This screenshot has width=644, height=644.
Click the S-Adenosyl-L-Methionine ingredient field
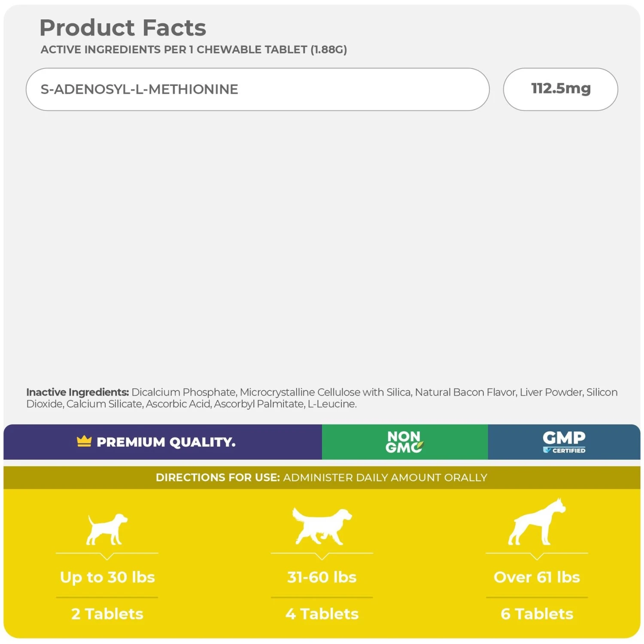[x=258, y=89]
